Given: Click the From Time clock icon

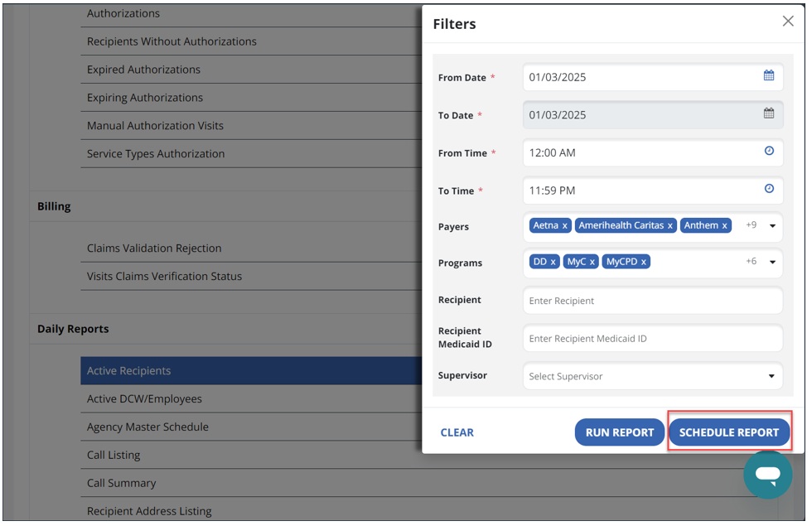Looking at the screenshot, I should click(768, 152).
